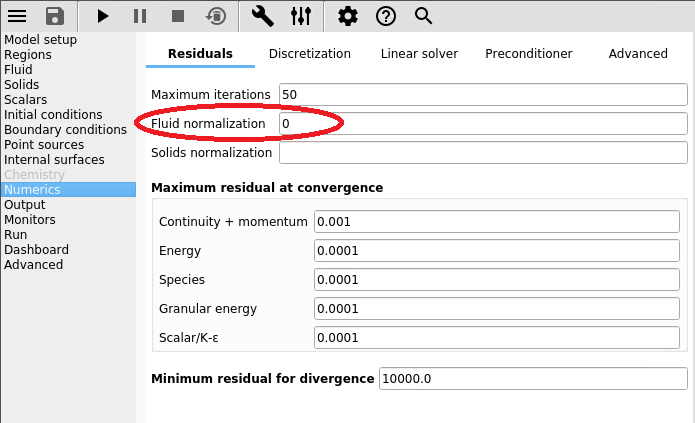Open the Model setup pane
695x423 pixels.
tap(40, 40)
